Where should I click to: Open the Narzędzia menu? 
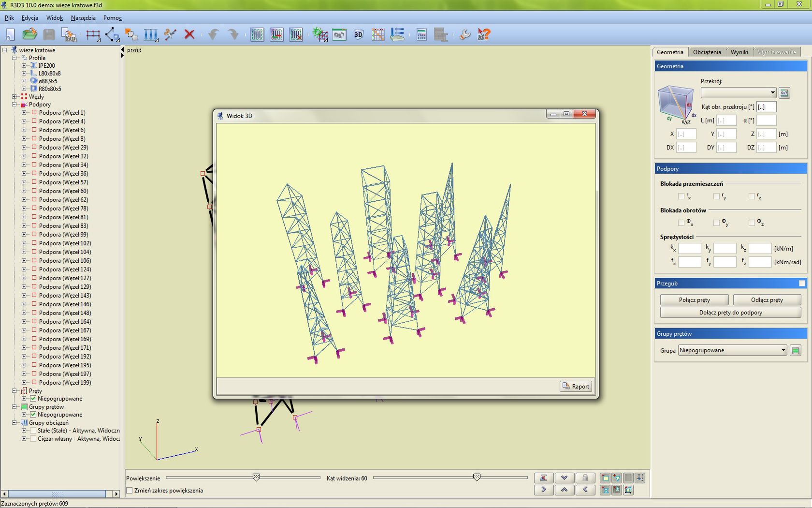(83, 18)
